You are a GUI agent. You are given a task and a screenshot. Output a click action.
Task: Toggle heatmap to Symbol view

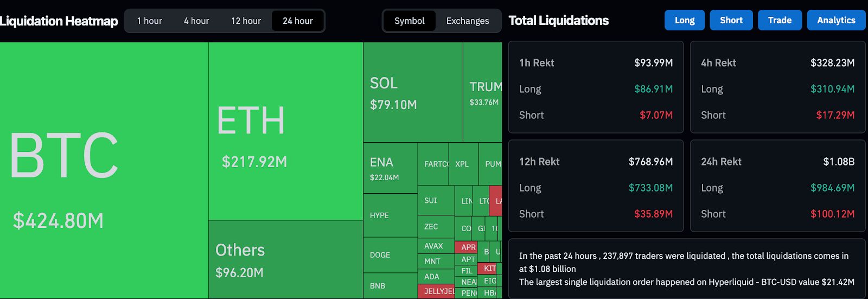[409, 21]
